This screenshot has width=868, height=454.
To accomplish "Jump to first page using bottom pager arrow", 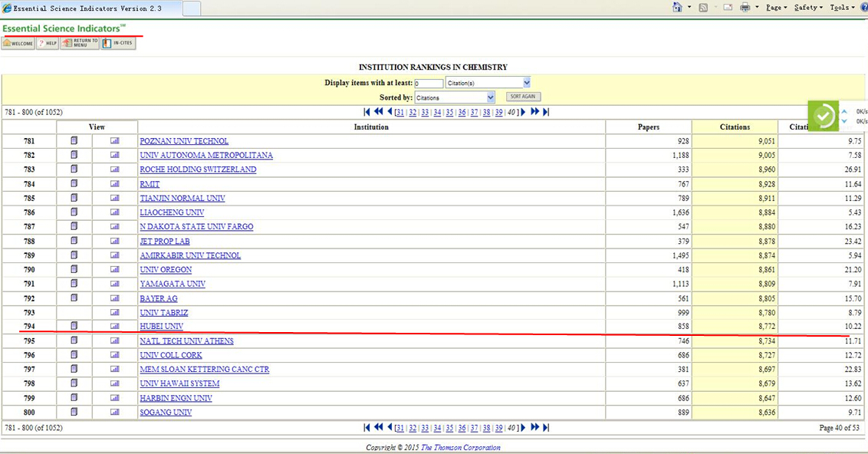I will point(367,427).
